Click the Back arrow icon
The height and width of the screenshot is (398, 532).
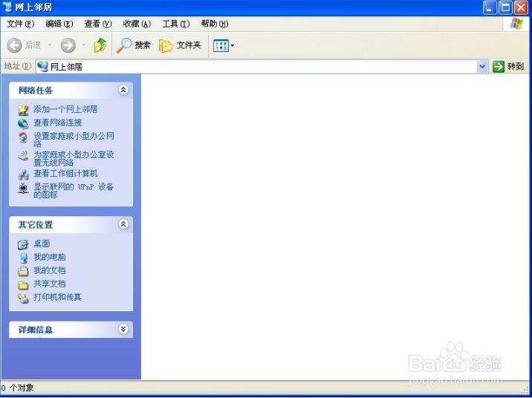pos(15,45)
